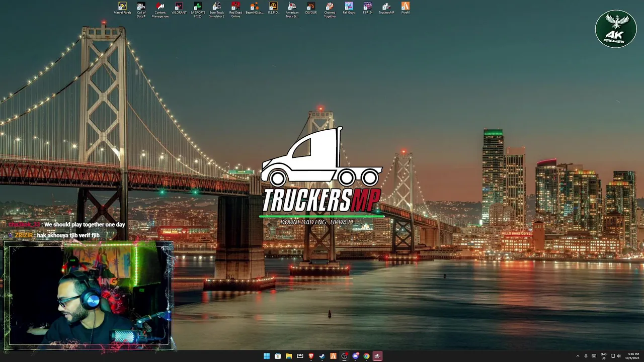Open the ENG US language switcher
The image size is (644, 362).
pos(603,356)
